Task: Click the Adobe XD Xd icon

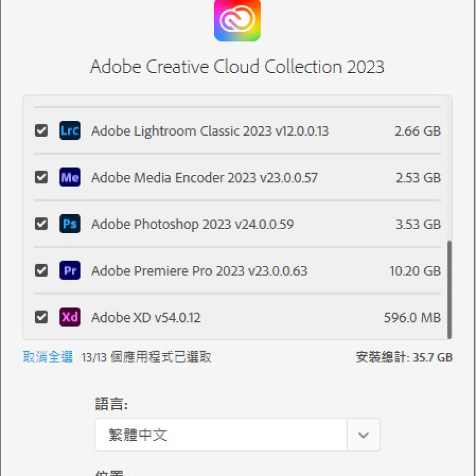Action: pos(70,317)
